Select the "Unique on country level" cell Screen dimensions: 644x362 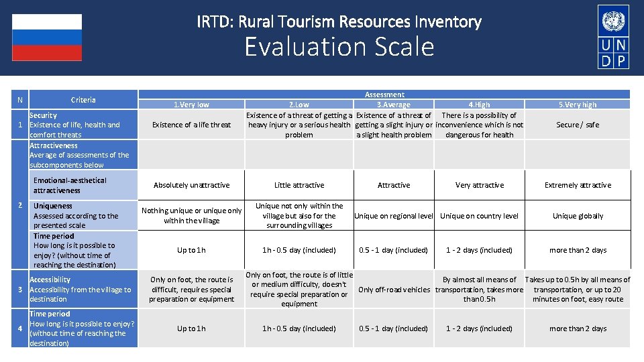[x=479, y=215]
